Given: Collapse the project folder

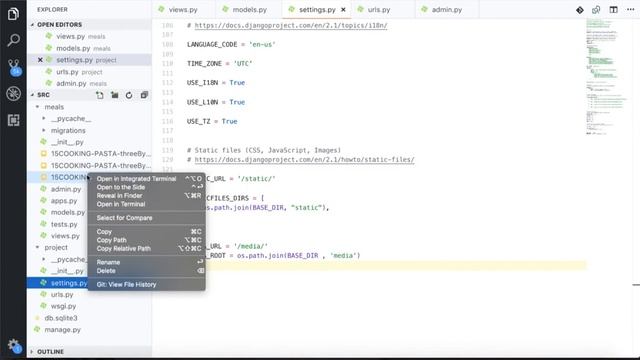Looking at the screenshot, I should pos(56,248).
